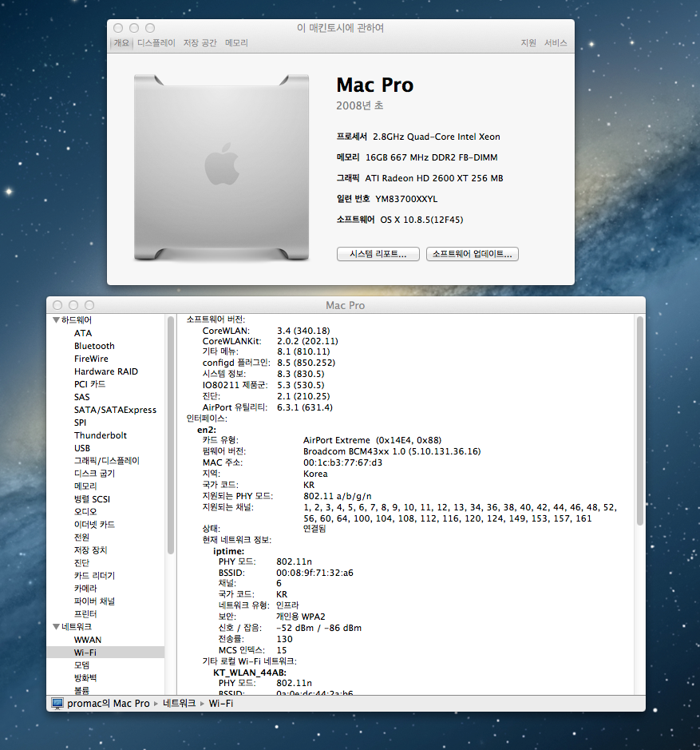700x750 pixels.
Task: Click the computer icon in the path bar
Action: coord(57,704)
